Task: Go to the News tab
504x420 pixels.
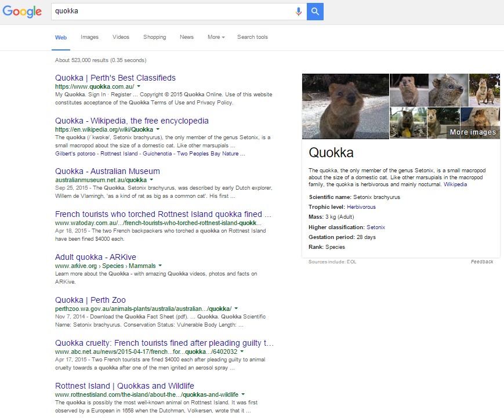Action: point(187,37)
